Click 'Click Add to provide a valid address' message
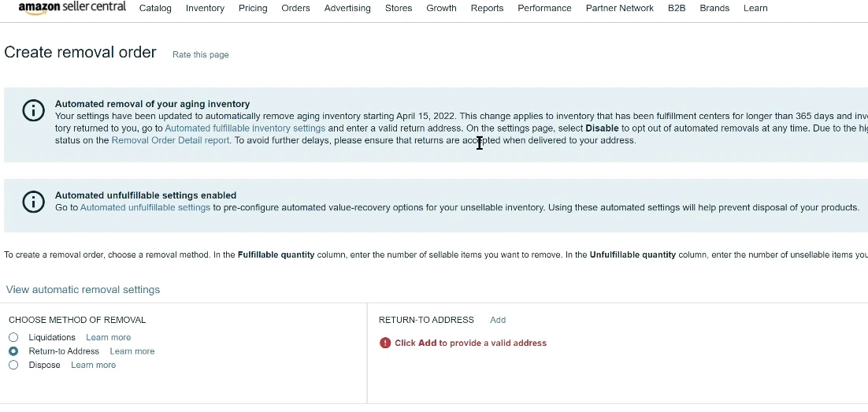 click(x=470, y=343)
